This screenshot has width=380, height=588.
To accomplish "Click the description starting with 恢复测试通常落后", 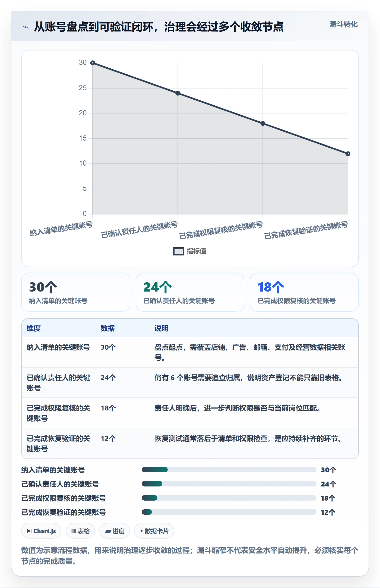I will point(248,438).
